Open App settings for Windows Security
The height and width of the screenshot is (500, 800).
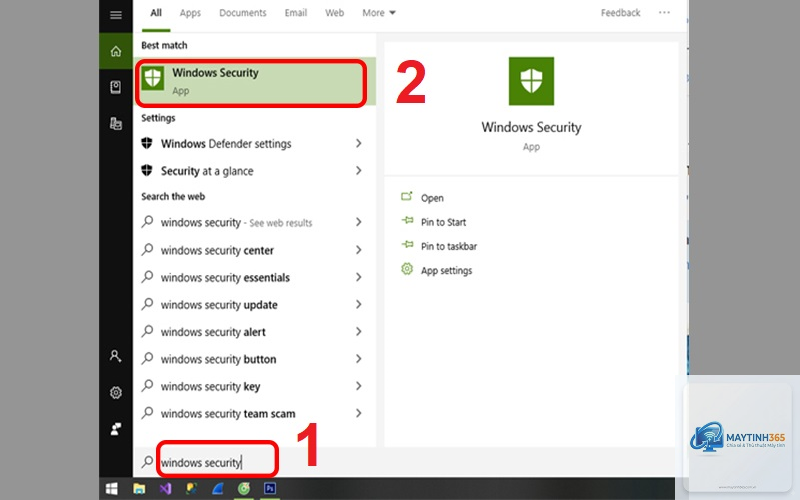click(x=446, y=270)
